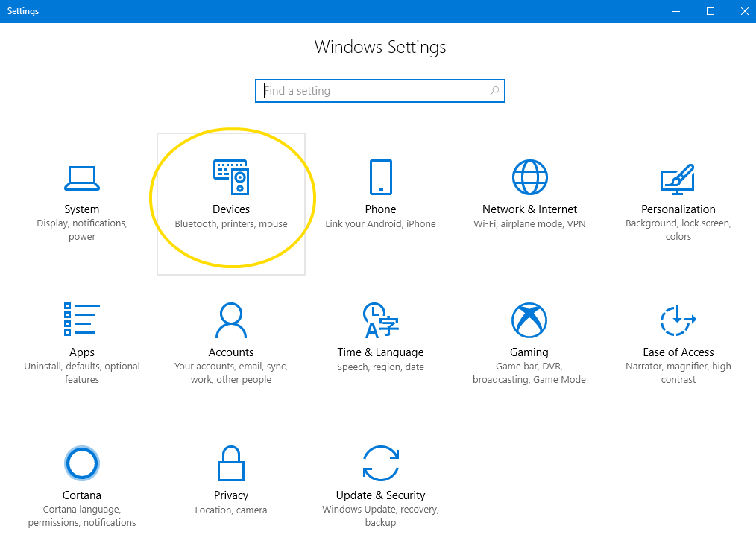Viewport: 756px width, 552px height.
Task: Click the Find a setting search box
Action: point(380,91)
